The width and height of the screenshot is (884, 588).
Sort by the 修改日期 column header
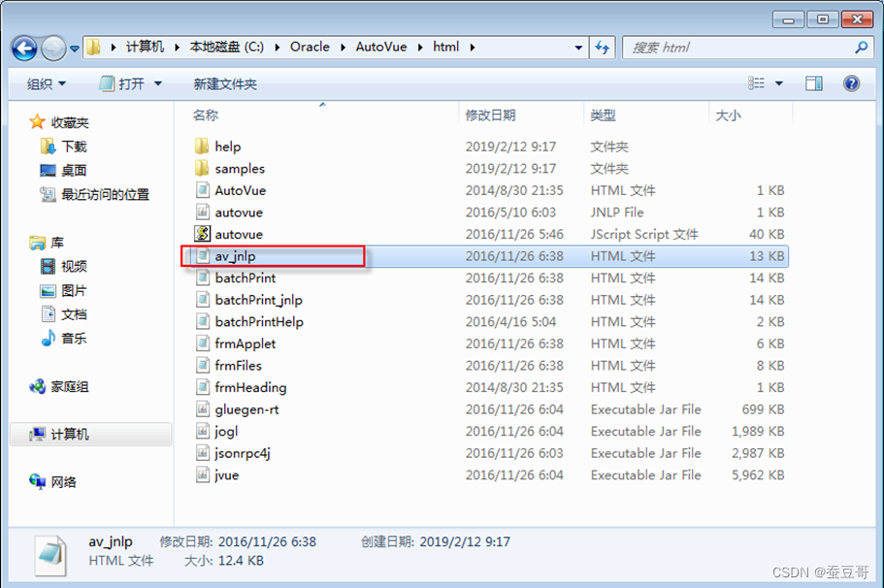(490, 115)
